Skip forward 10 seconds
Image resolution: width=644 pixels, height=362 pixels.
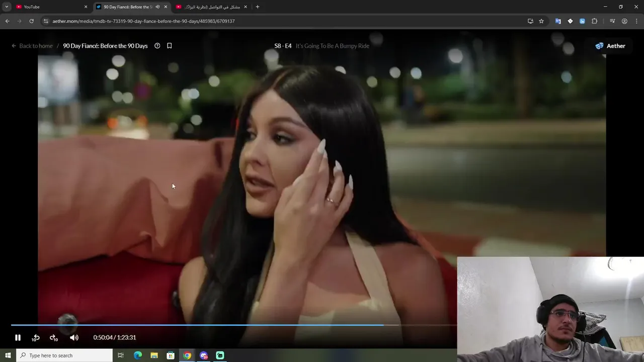coord(53,337)
